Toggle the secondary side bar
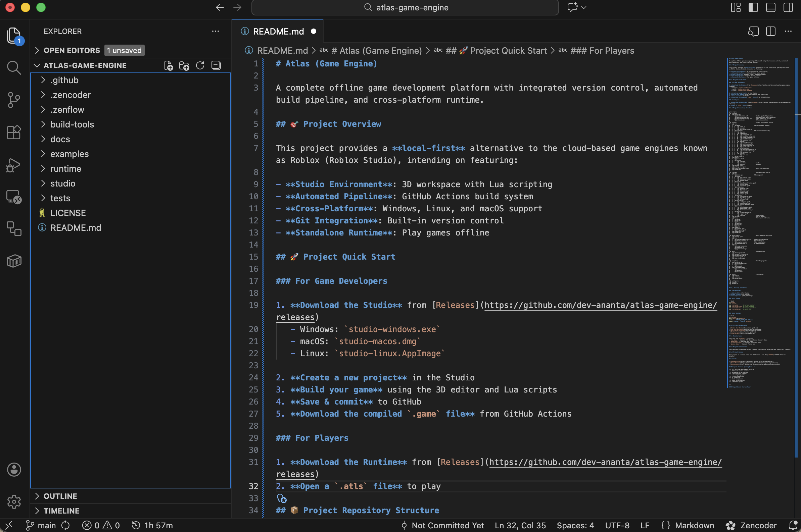 click(x=788, y=7)
